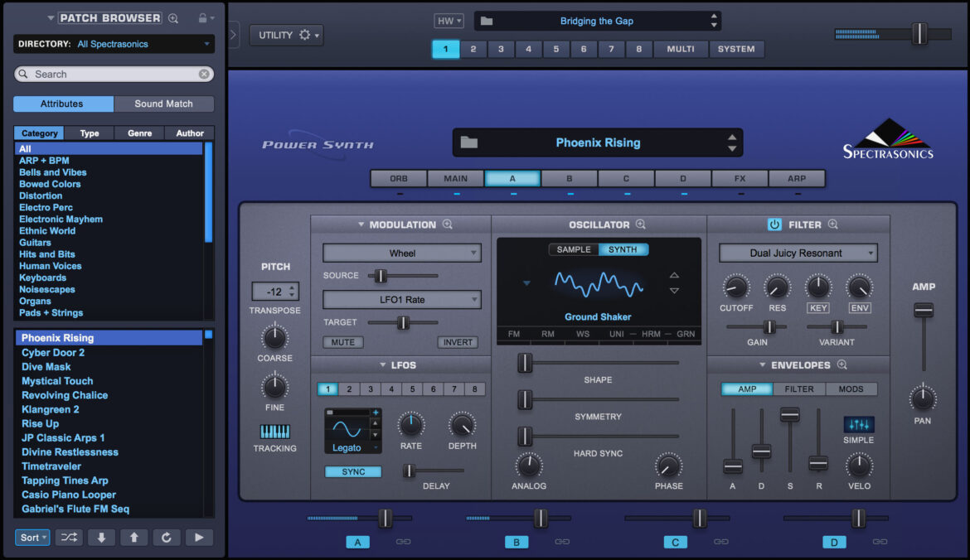Click the Invert modulation button
This screenshot has height=560, width=970.
[458, 342]
